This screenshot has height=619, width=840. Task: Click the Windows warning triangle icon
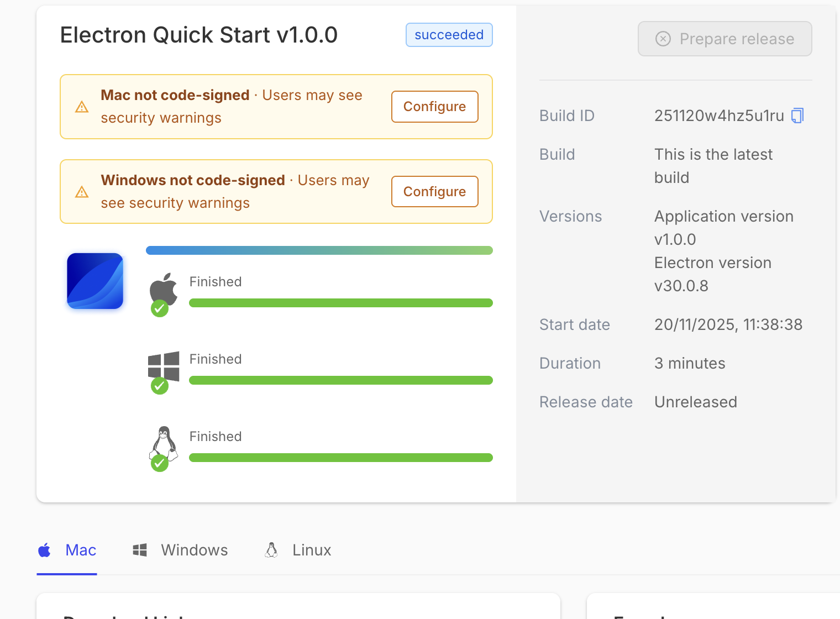82,192
